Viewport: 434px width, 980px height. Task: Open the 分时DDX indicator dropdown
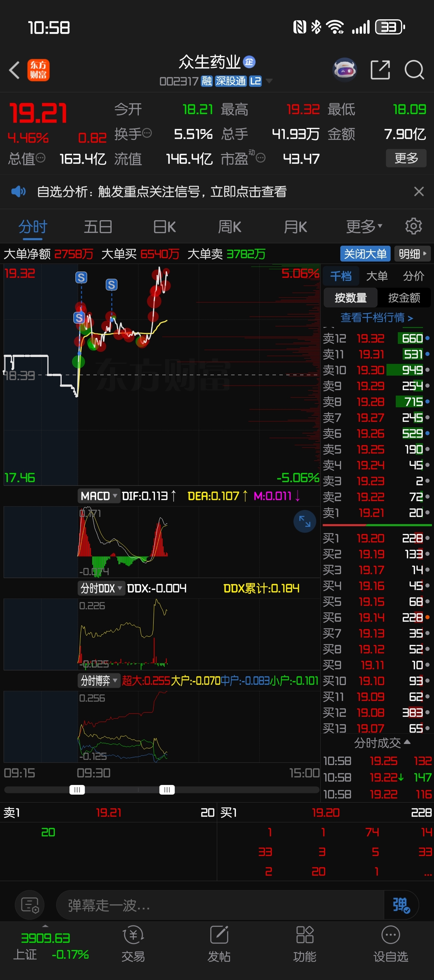(101, 588)
